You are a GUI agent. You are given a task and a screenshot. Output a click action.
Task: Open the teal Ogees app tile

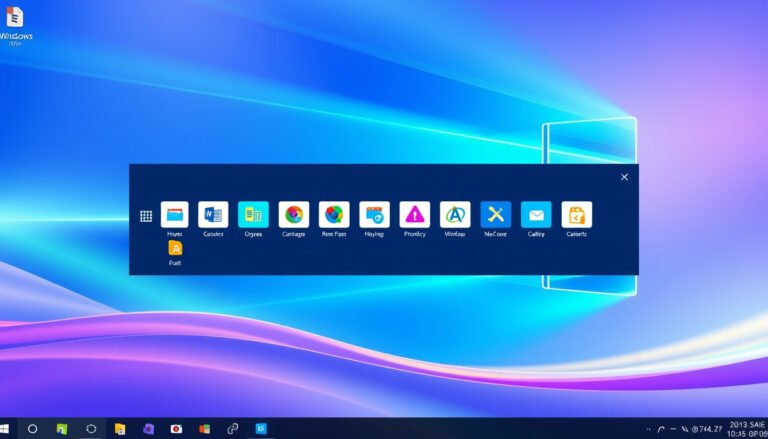[253, 215]
